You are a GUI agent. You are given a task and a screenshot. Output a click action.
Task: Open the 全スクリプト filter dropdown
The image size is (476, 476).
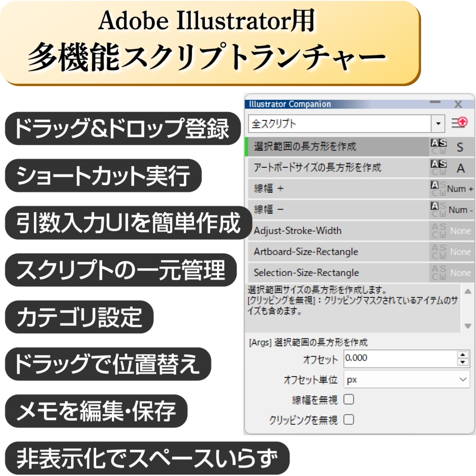437,123
